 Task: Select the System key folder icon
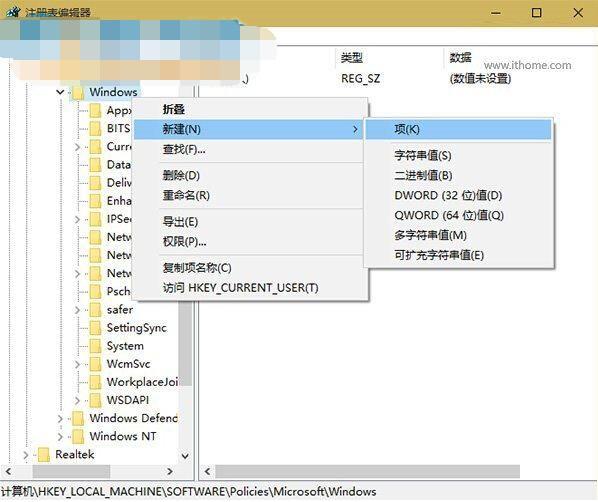pyautogui.click(x=95, y=346)
